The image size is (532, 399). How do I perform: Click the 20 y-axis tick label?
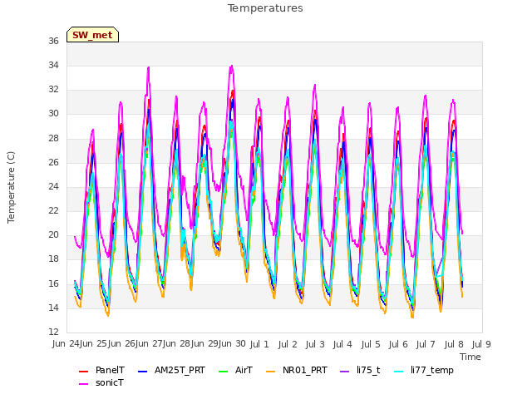point(53,234)
